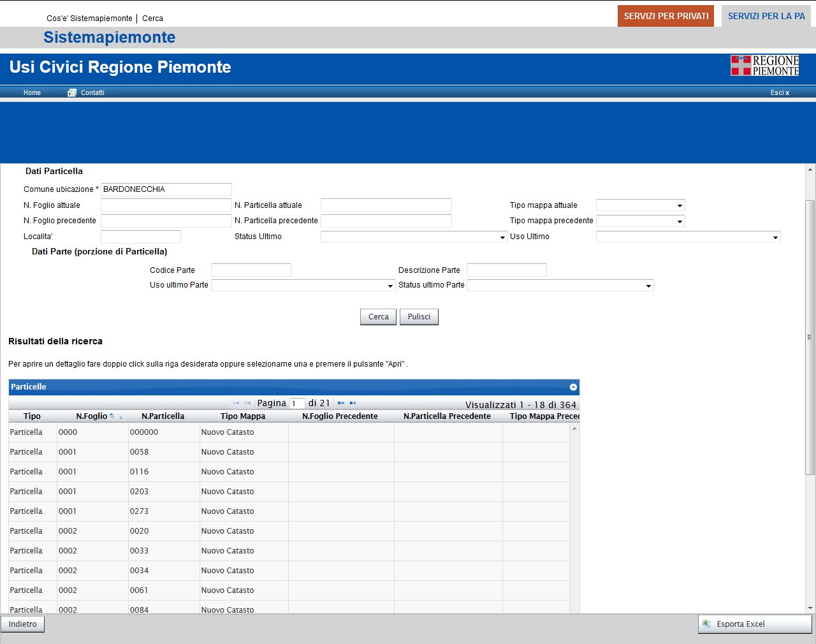Click the Regione Piemonte logo

764,66
